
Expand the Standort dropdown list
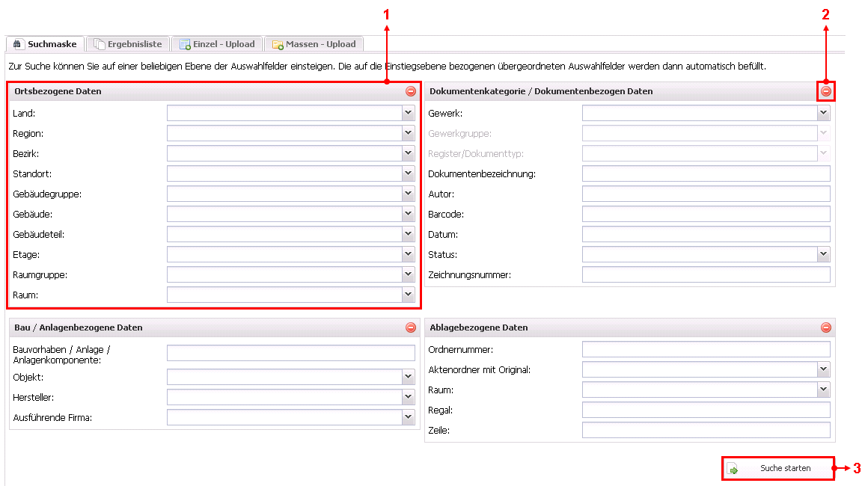(409, 173)
